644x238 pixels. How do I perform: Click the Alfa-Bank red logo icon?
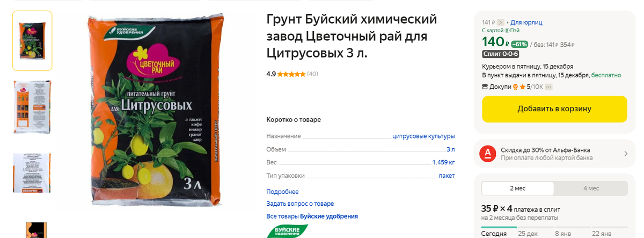[487, 154]
